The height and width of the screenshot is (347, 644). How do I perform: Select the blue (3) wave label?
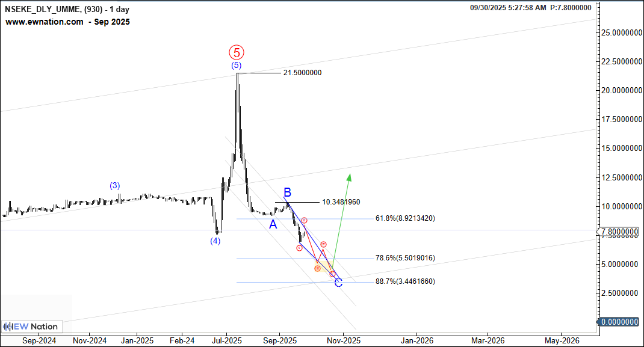click(114, 185)
